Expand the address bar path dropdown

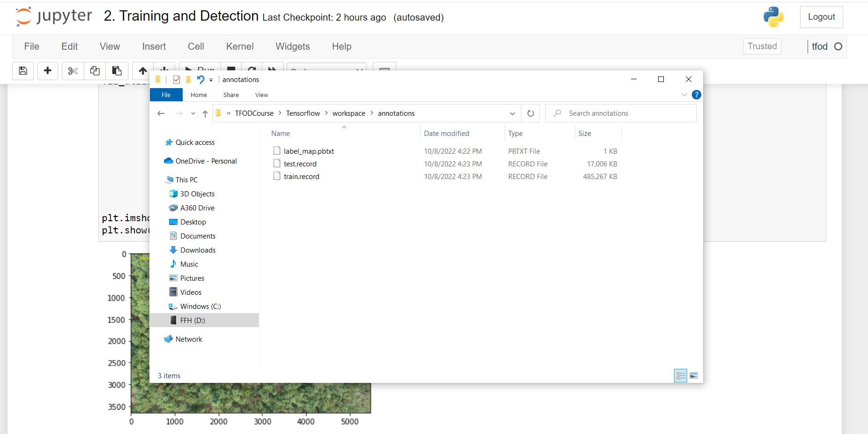pos(512,113)
